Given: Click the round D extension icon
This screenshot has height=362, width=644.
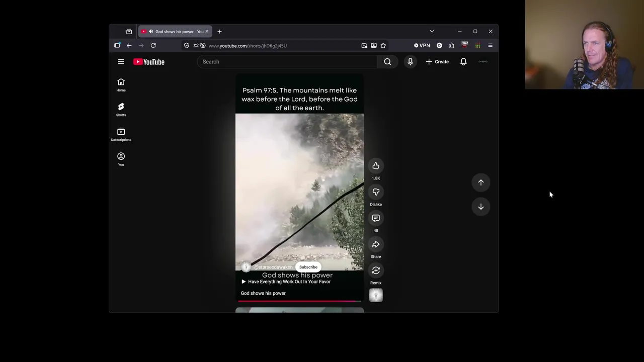Looking at the screenshot, I should pyautogui.click(x=439, y=45).
